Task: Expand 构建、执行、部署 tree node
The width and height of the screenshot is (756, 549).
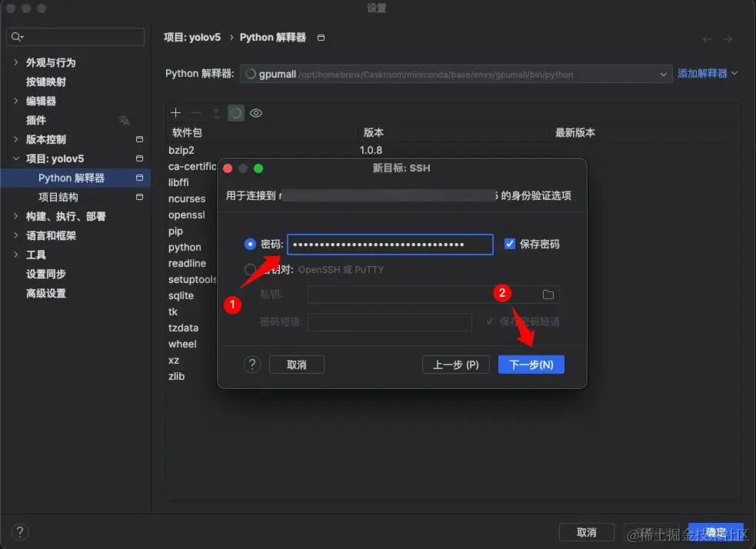Action: click(x=16, y=216)
